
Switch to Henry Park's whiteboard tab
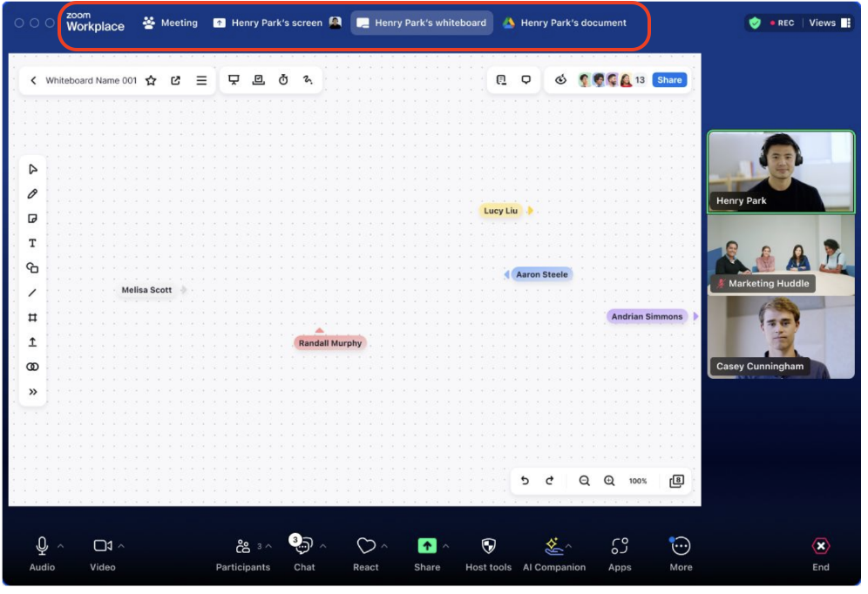[423, 23]
